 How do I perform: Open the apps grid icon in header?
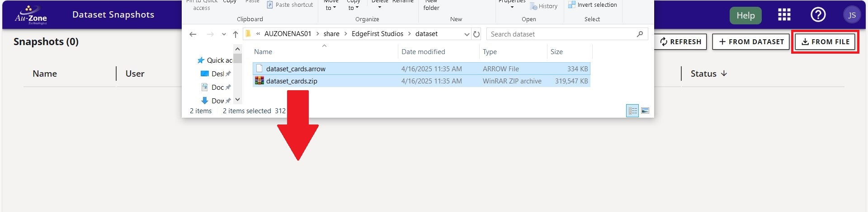(x=784, y=15)
